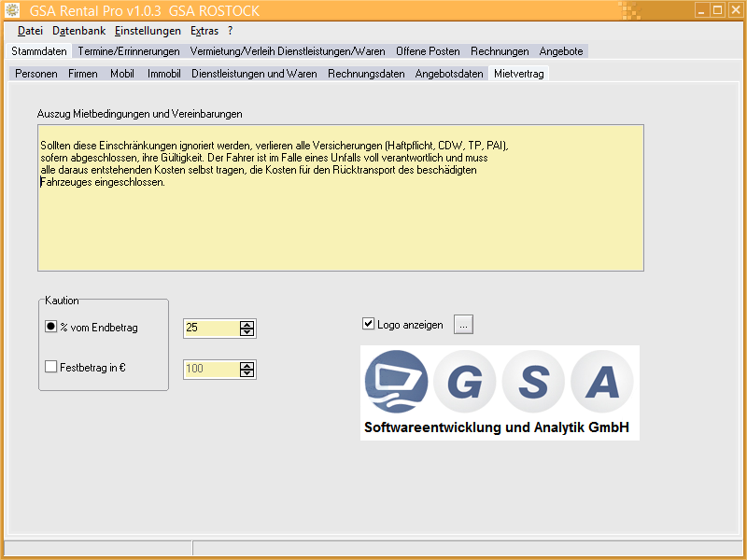
Task: Click the percentage input field showing 25
Action: pyautogui.click(x=210, y=328)
